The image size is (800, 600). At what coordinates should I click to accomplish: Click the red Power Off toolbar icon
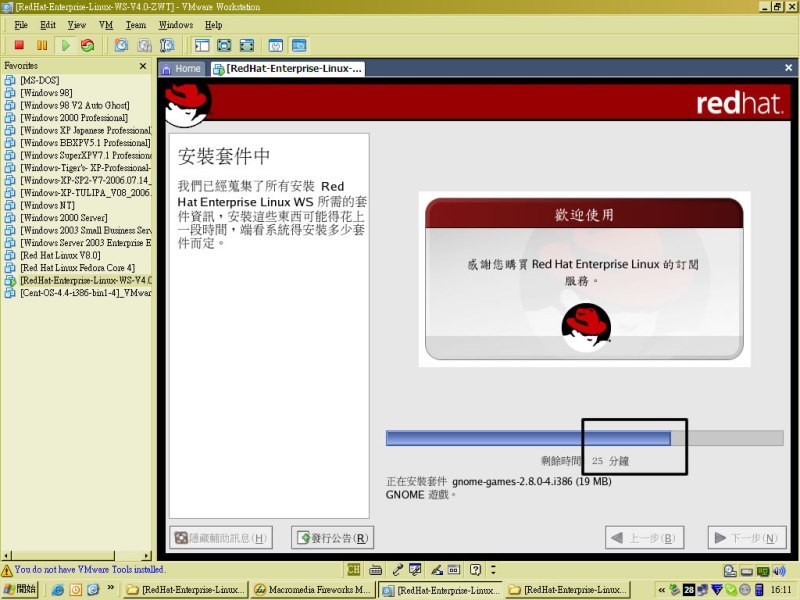(x=19, y=45)
